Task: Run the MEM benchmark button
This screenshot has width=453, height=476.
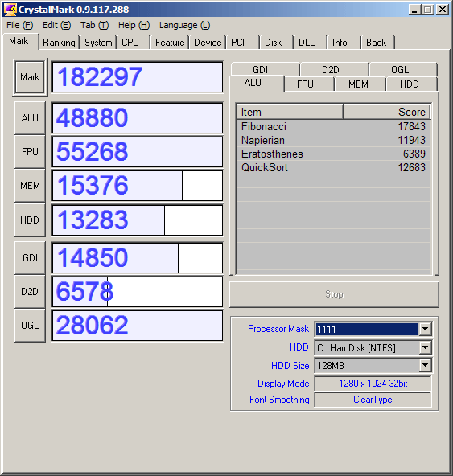Action: click(x=30, y=186)
